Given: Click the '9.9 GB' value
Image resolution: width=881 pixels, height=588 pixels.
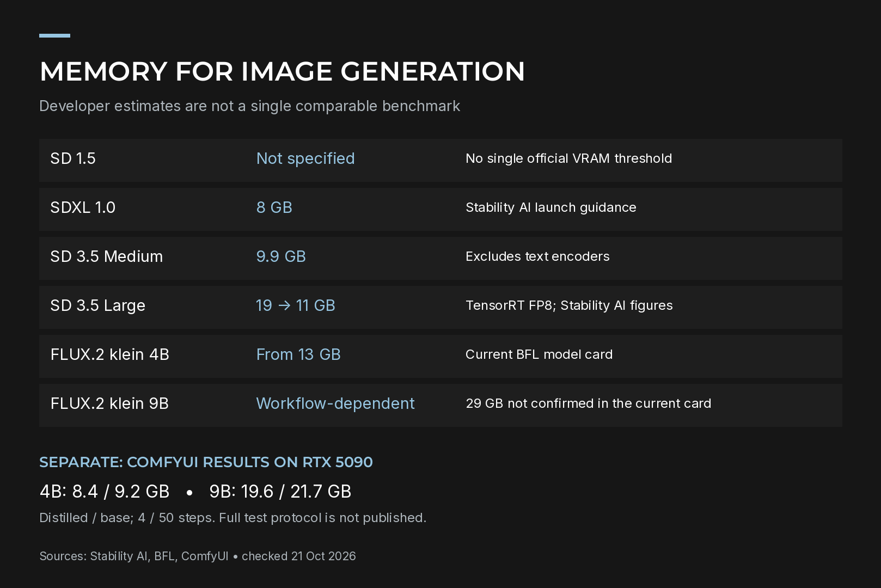Looking at the screenshot, I should coord(281,256).
